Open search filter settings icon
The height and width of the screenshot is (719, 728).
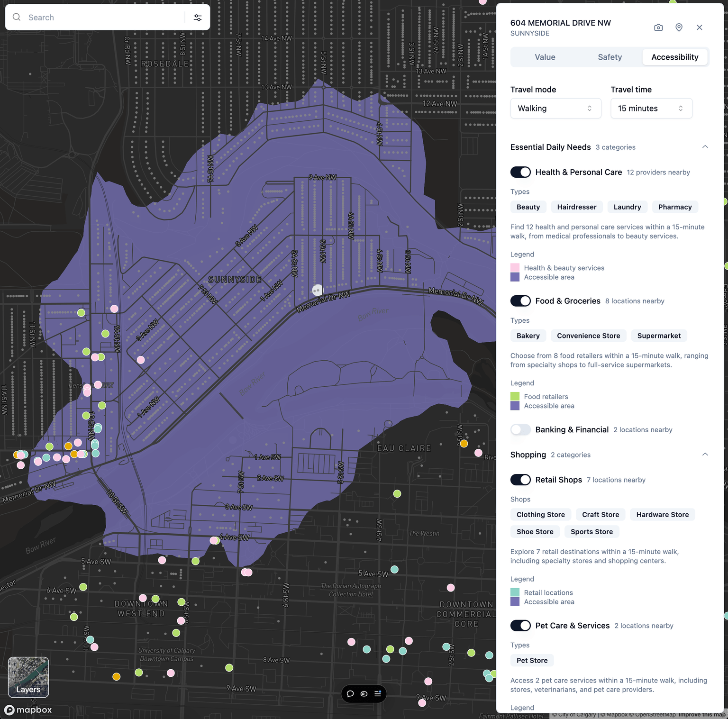[198, 18]
